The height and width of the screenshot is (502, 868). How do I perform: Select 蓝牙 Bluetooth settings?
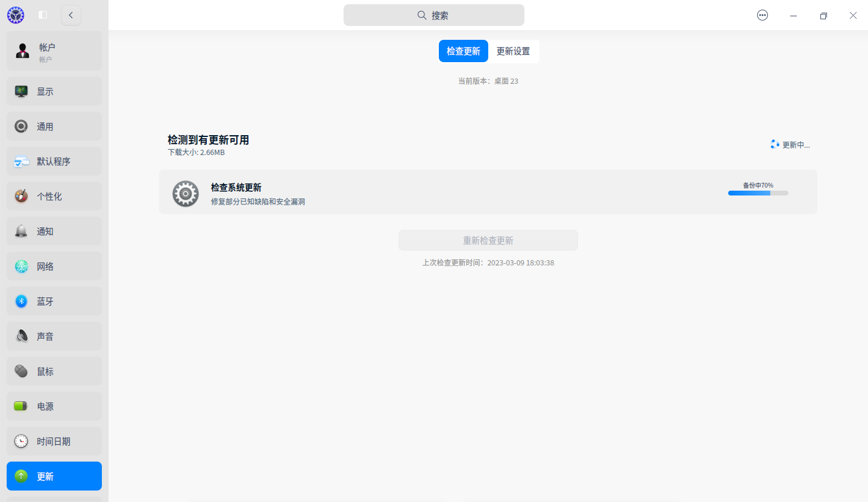pyautogui.click(x=54, y=301)
